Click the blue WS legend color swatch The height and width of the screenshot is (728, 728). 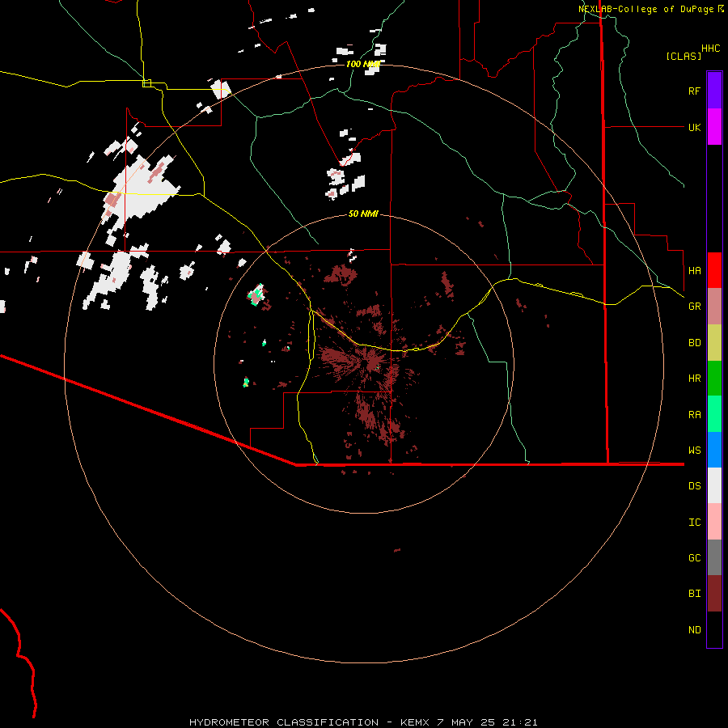tap(714, 450)
